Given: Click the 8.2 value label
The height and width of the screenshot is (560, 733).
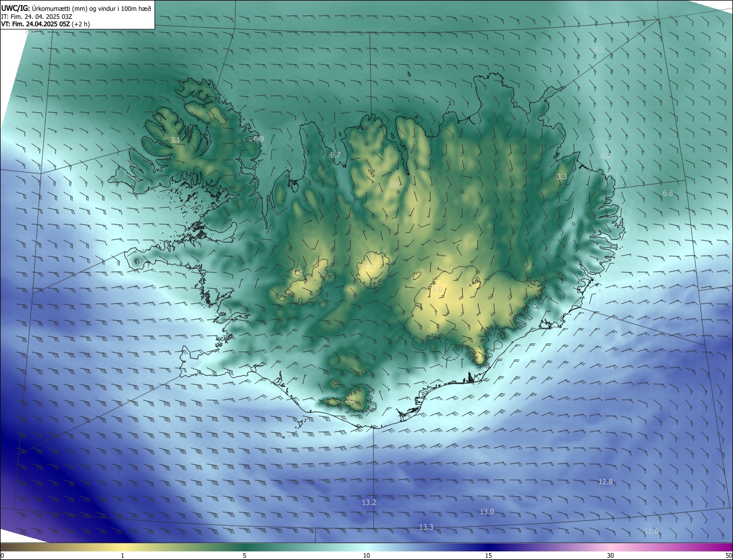Looking at the screenshot, I should pos(599,49).
